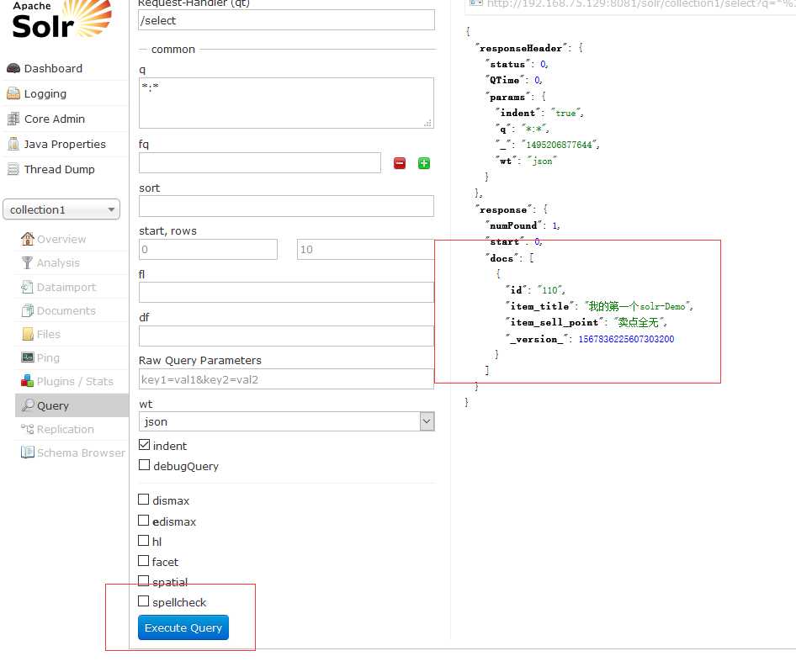Open the collection1 core selector
Image resolution: width=796 pixels, height=672 pixels.
pos(61,209)
